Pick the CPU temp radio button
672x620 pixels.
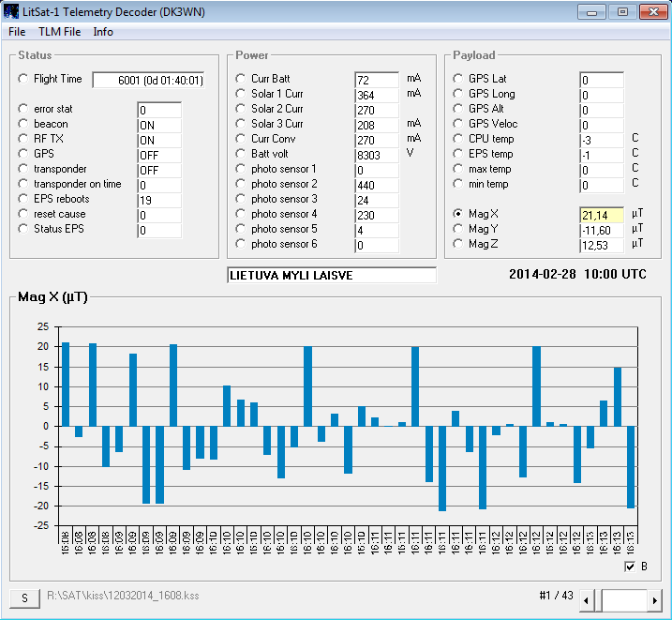click(x=458, y=139)
